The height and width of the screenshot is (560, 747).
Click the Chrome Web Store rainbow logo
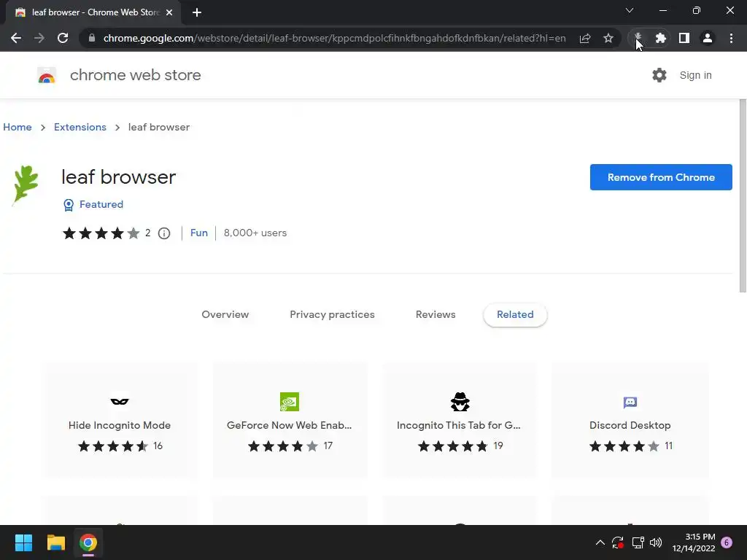(47, 75)
